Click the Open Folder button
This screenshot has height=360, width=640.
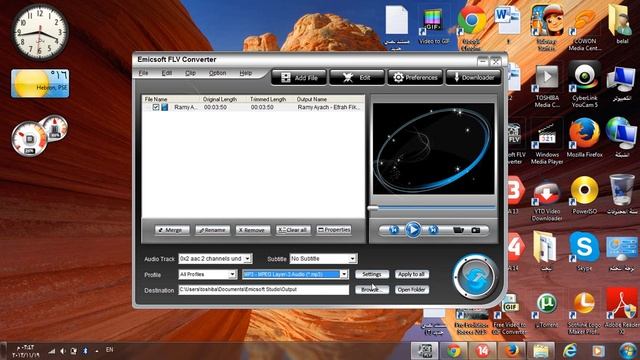[x=411, y=289]
